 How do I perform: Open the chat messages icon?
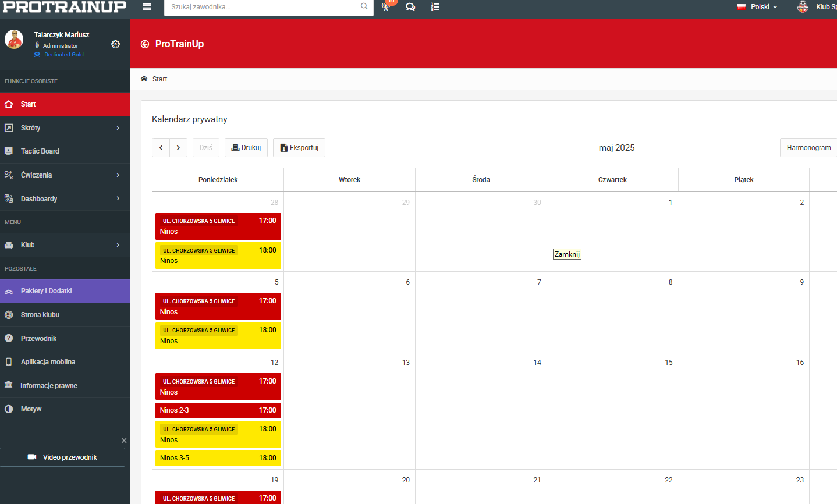(410, 7)
